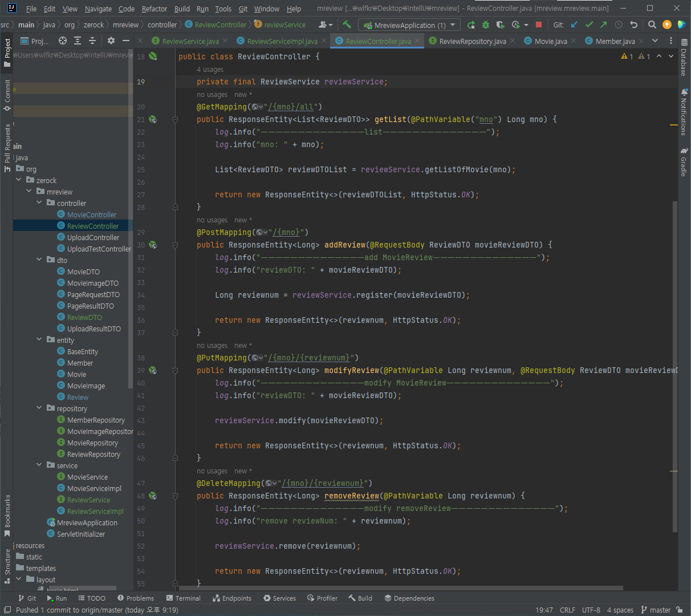Click the Rollback undo arrow icon
The image size is (691, 616).
pyautogui.click(x=633, y=25)
